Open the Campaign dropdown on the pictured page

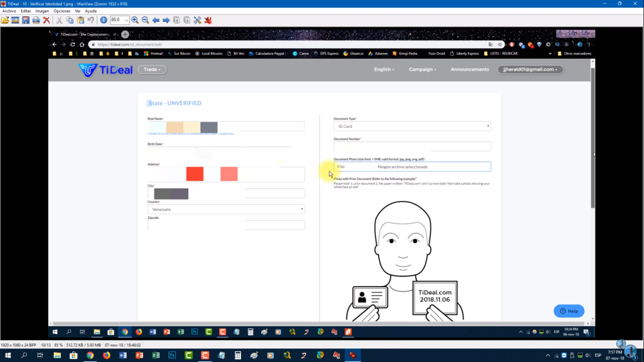(x=422, y=69)
